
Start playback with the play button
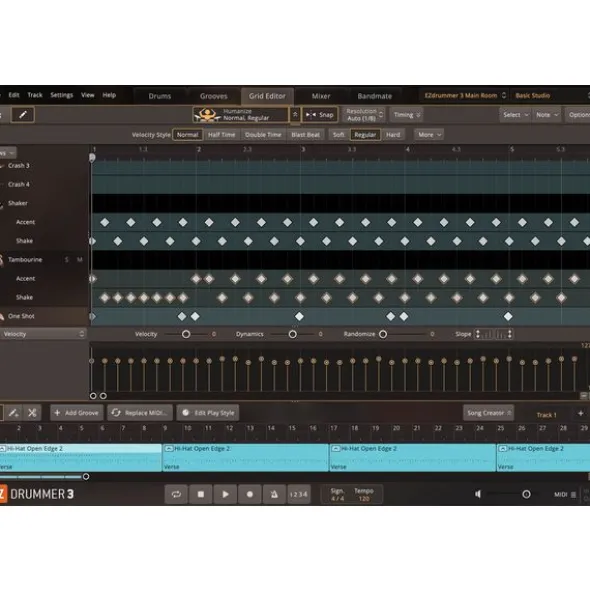tap(225, 494)
